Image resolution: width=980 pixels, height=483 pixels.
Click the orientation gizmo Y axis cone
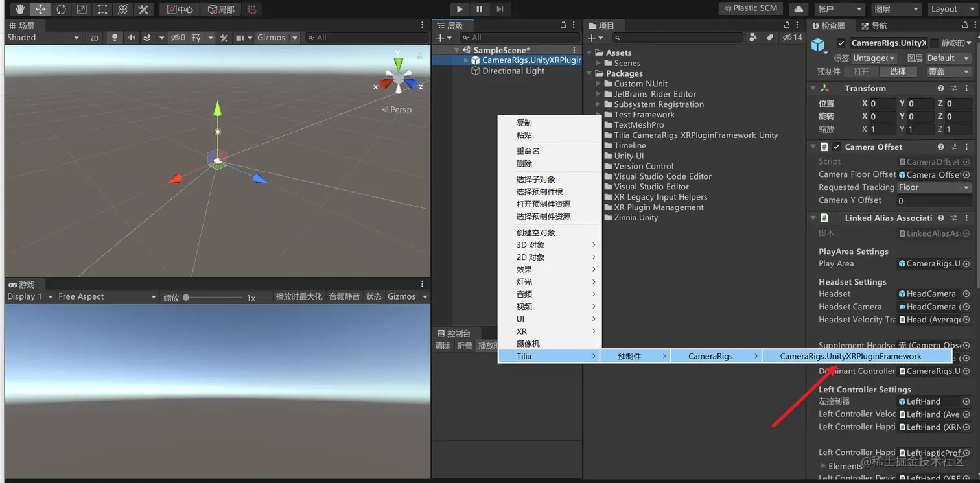[398, 63]
